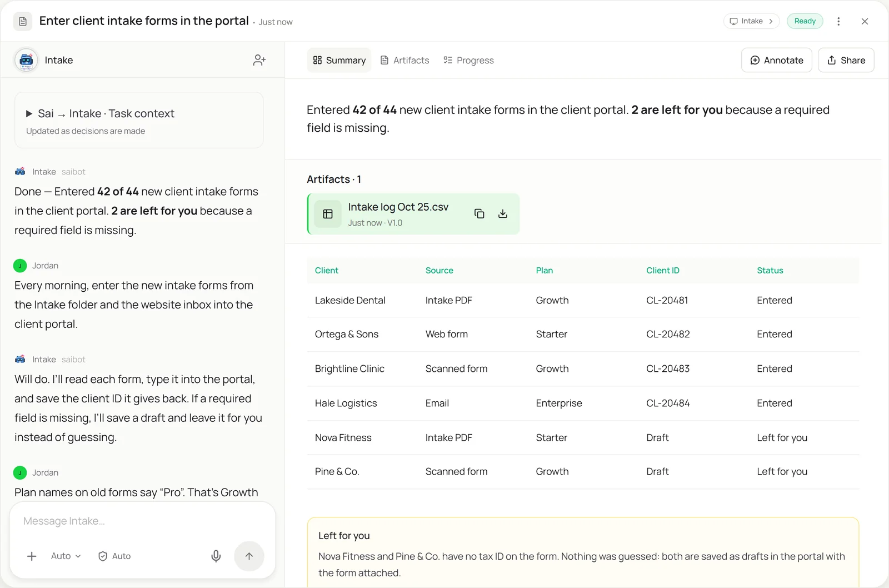The image size is (889, 588).
Task: Select the Ortega & Sons client cell
Action: pos(347,335)
